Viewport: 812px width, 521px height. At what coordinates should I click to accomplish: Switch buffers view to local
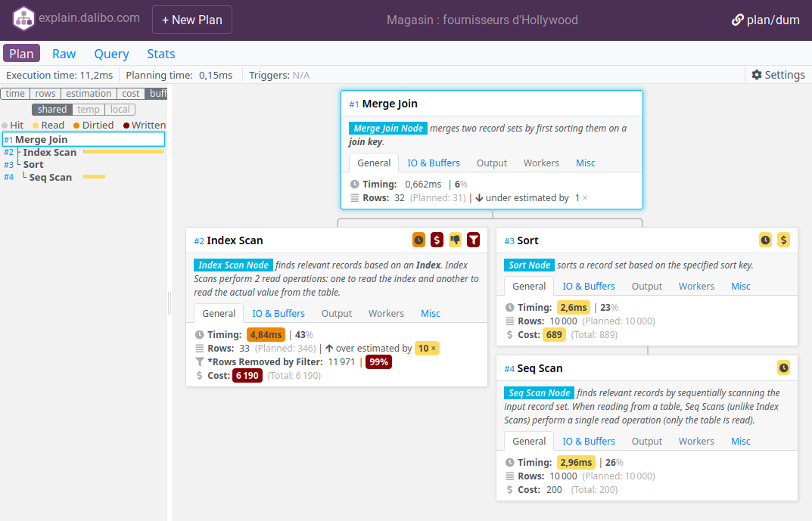120,110
